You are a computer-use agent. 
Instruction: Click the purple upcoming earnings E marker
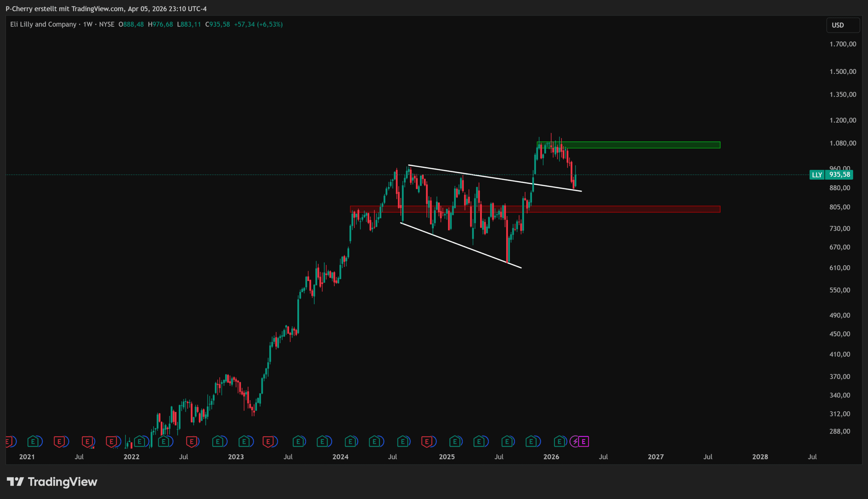pos(584,441)
